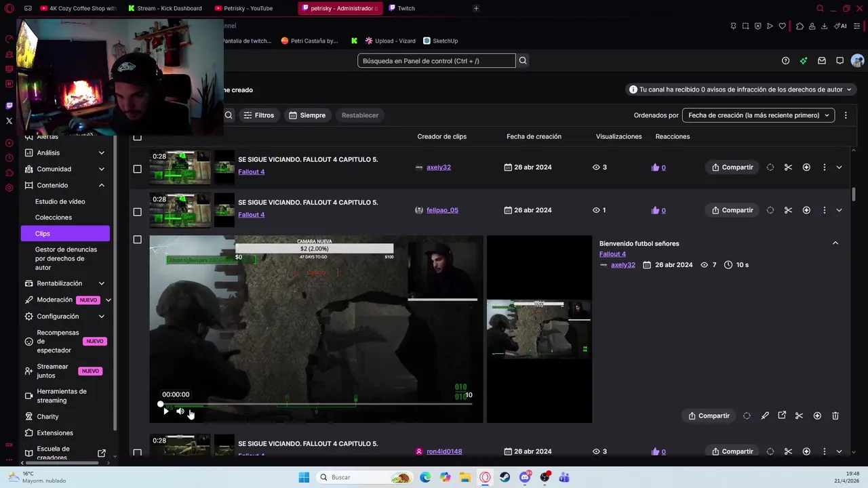This screenshot has height=488, width=868.
Task: Open the browser extensions cube icon
Action: coord(800,26)
